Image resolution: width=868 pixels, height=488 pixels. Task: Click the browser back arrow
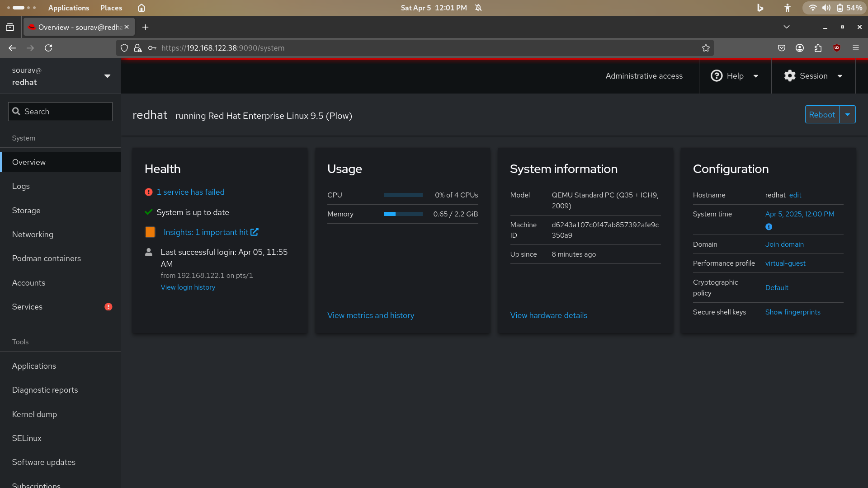pos(12,48)
